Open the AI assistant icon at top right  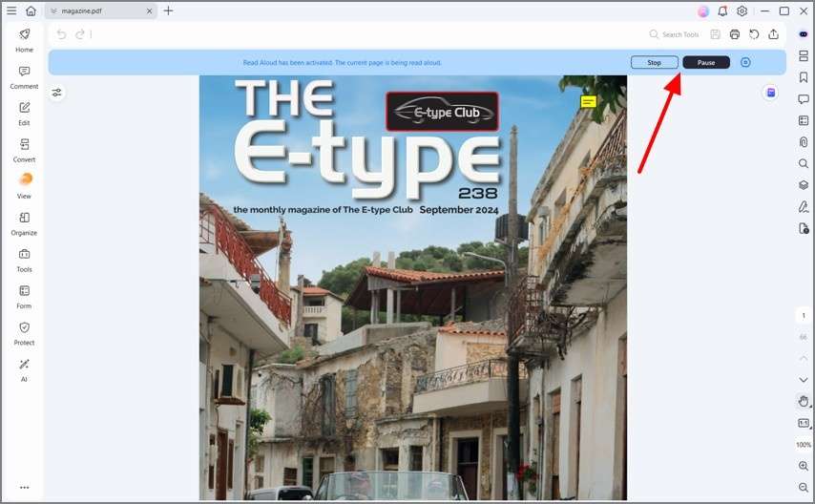pyautogui.click(x=803, y=34)
